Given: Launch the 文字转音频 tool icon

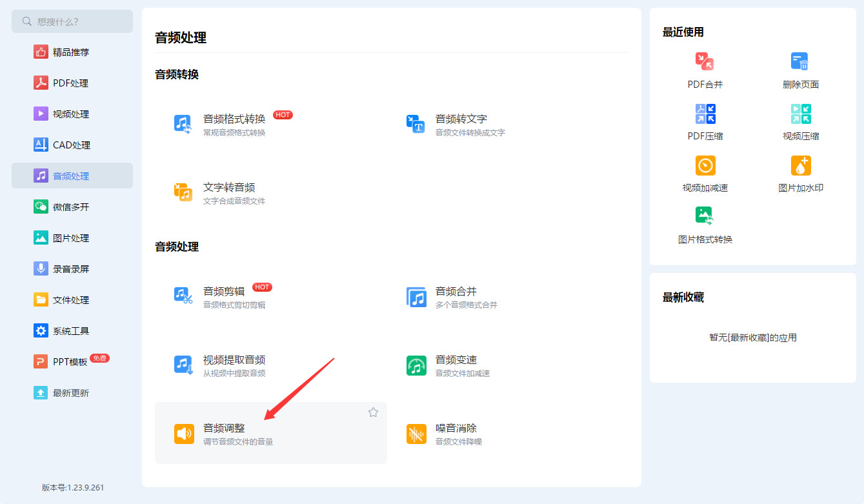Looking at the screenshot, I should (x=183, y=192).
